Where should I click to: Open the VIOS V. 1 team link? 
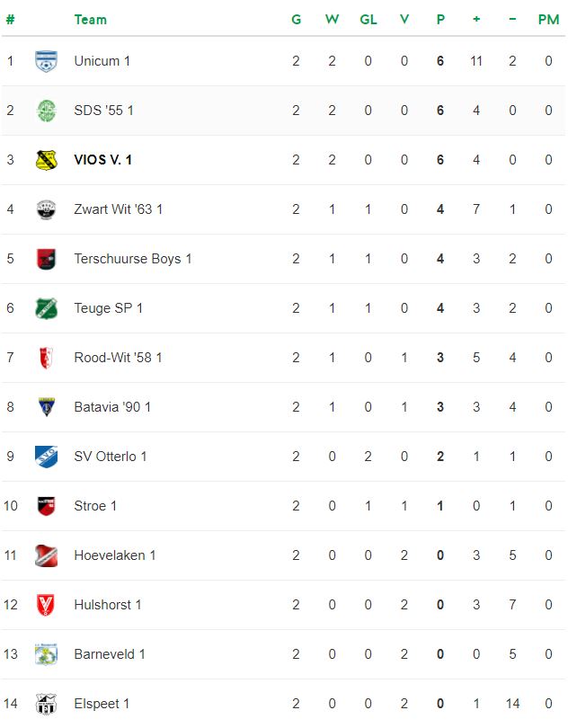click(x=102, y=160)
